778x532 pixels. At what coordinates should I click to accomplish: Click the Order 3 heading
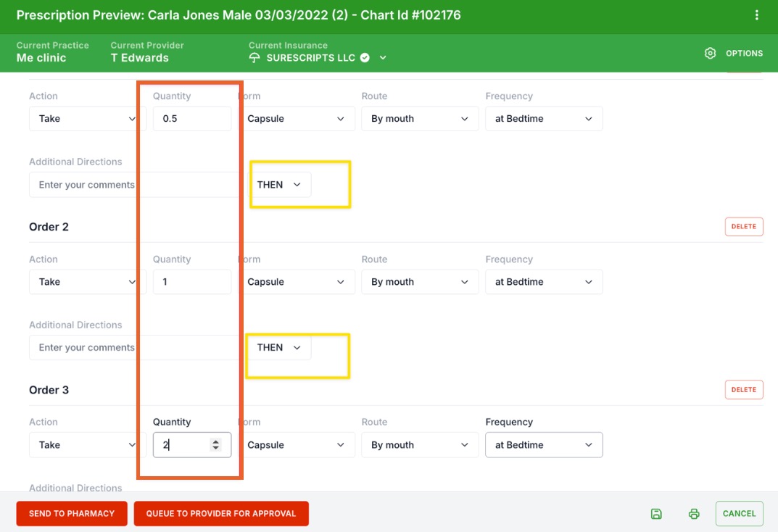point(49,390)
